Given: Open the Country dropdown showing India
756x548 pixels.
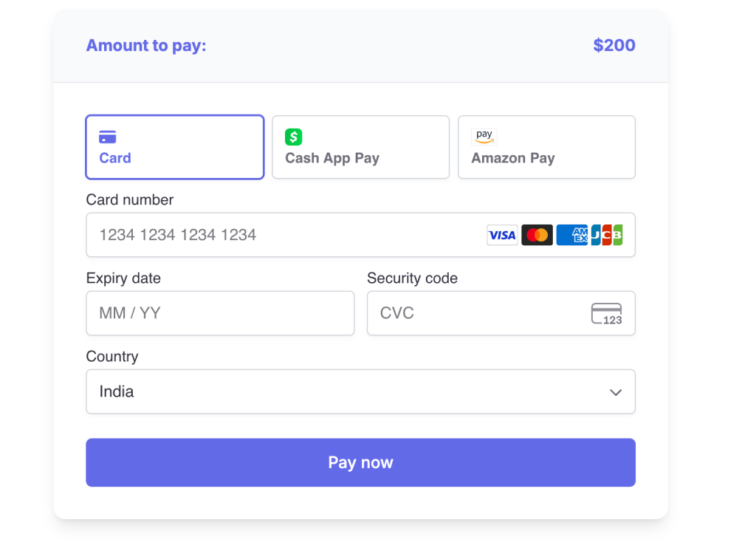Looking at the screenshot, I should click(360, 391).
